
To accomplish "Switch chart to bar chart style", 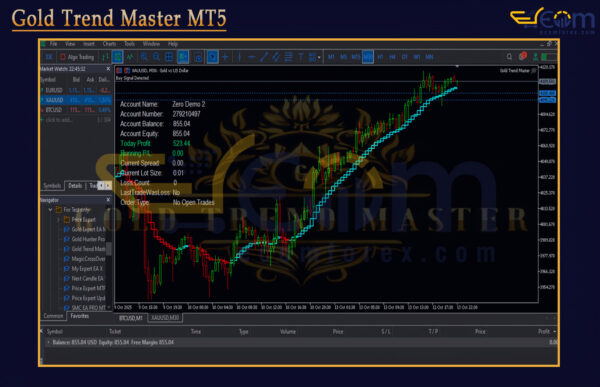I will [105, 57].
